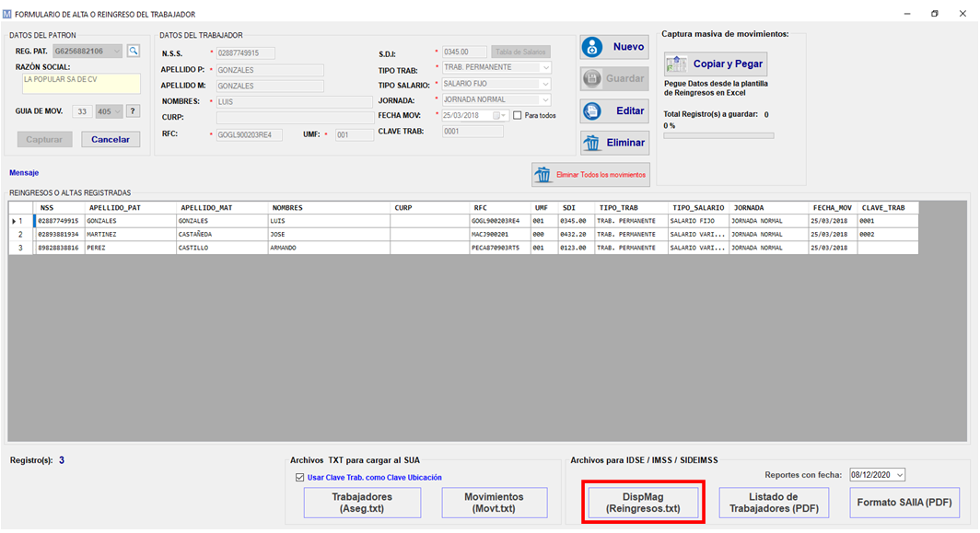The image size is (980, 533).
Task: Click the Capturar button
Action: coord(44,139)
